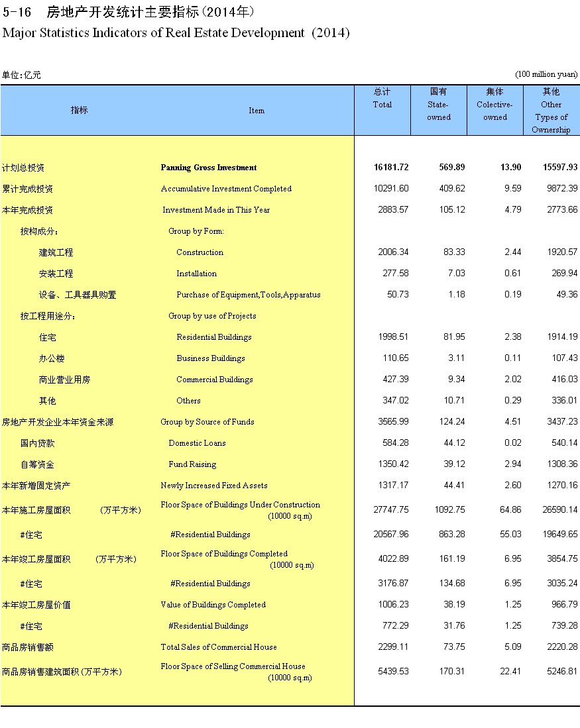Click the 'Group by Form:' subheading
This screenshot has width=580, height=728.
tap(196, 231)
